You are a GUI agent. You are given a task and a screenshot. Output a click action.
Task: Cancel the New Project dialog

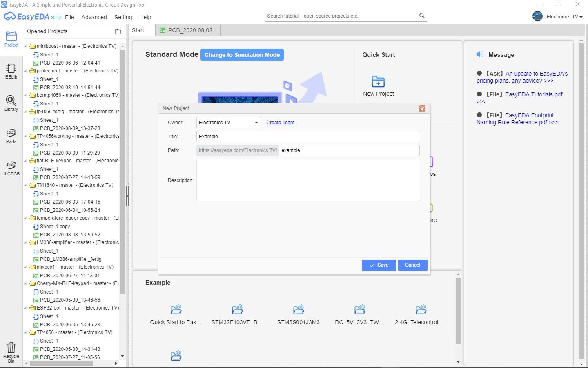pos(412,265)
